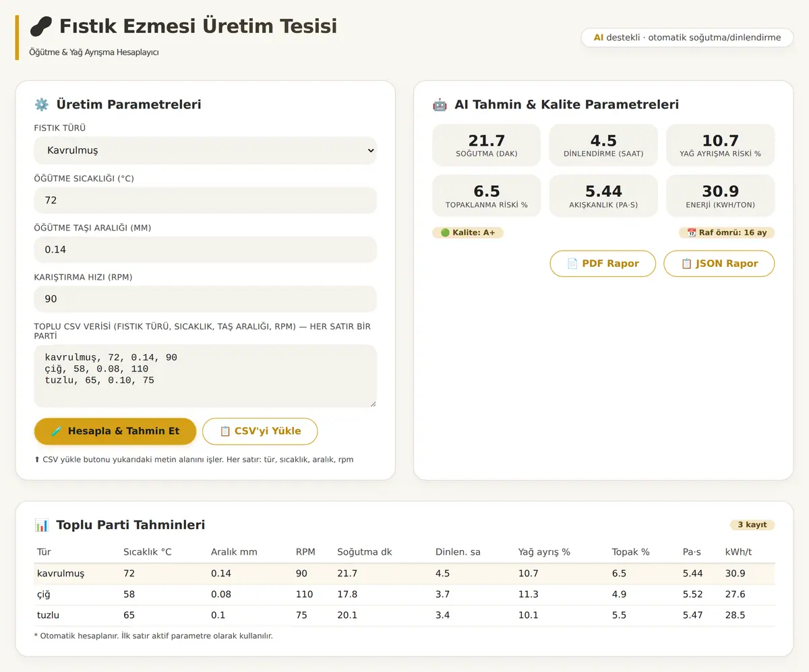Click the 'Dinlen. sa' column header
The height and width of the screenshot is (672, 809).
coord(458,552)
